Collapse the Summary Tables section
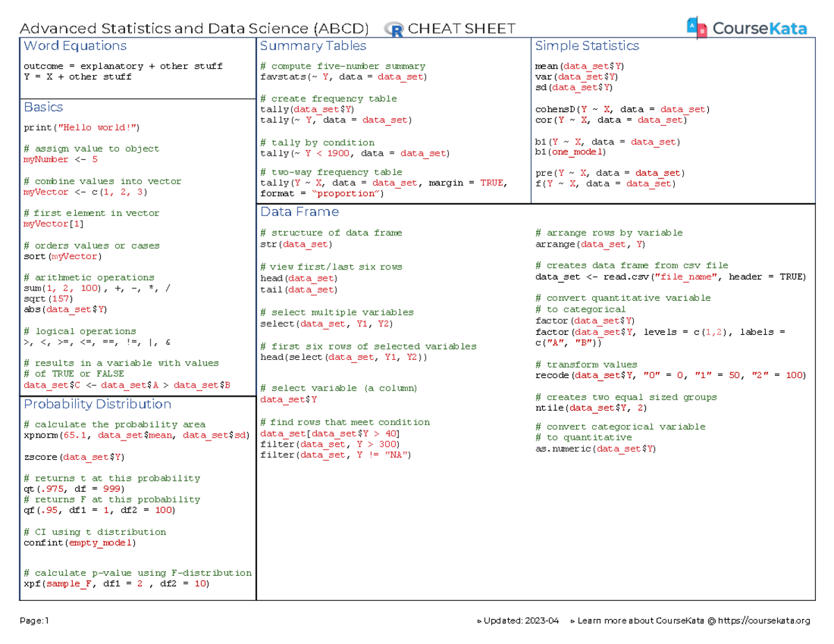The image size is (834, 644). click(x=312, y=46)
